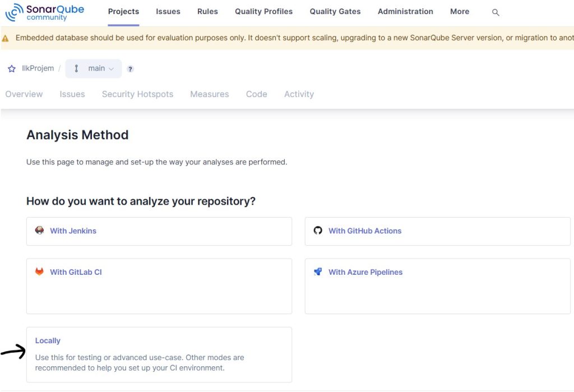Open the Rules menu

click(x=207, y=11)
